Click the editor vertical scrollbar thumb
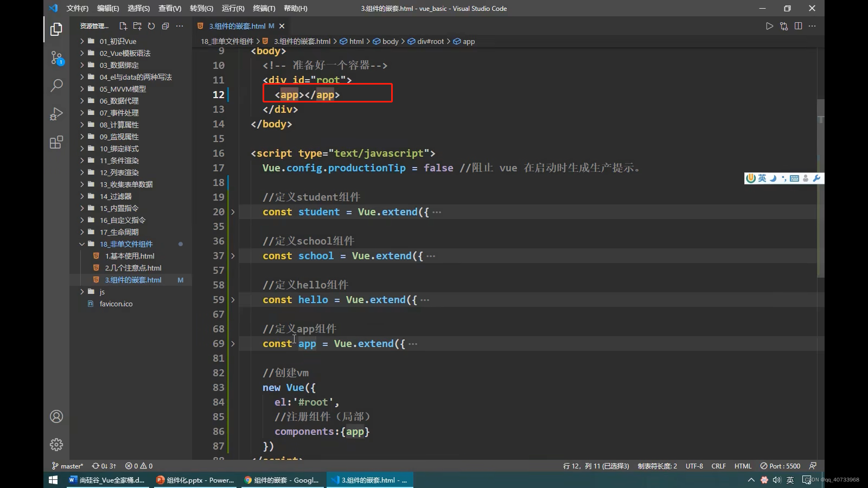Screen dimensions: 868x488 coord(821,188)
